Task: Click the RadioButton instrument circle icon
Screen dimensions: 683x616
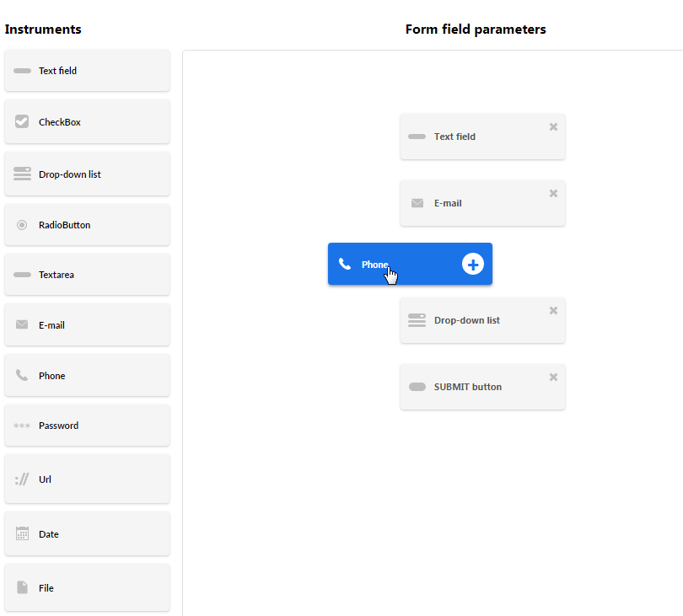Action: (22, 225)
